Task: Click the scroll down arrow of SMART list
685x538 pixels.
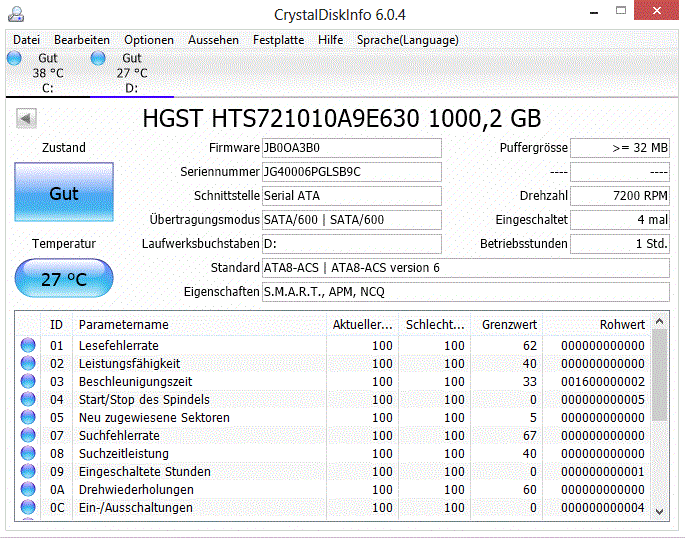Action: click(660, 511)
